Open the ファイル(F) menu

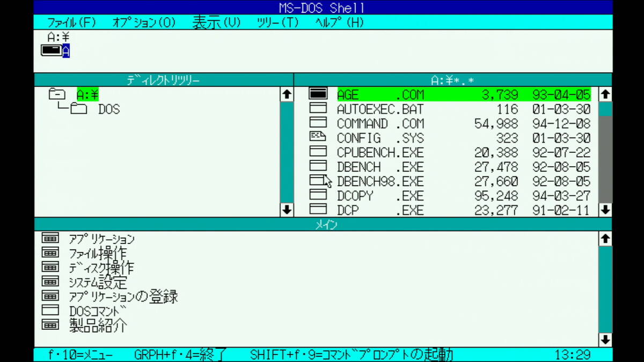[71, 23]
